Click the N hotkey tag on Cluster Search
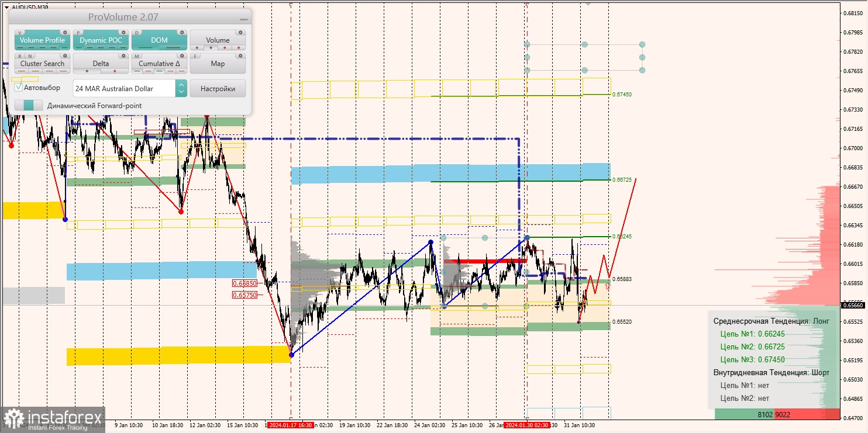The height and width of the screenshot is (433, 868). pyautogui.click(x=30, y=56)
